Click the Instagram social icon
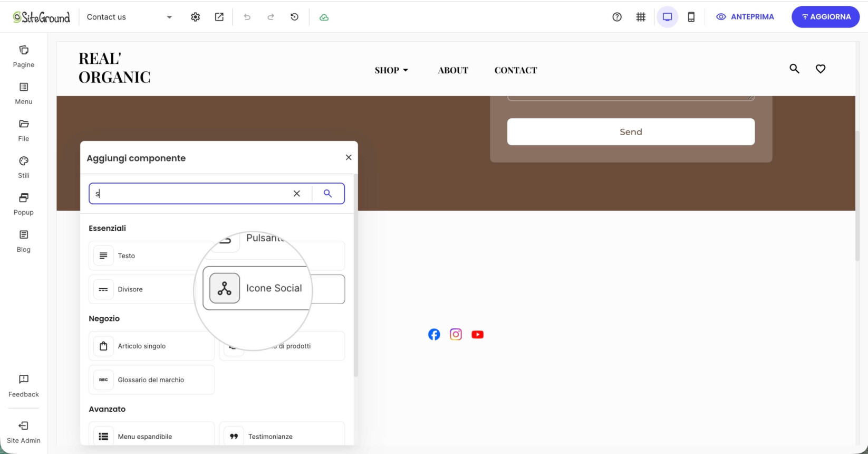 (456, 334)
